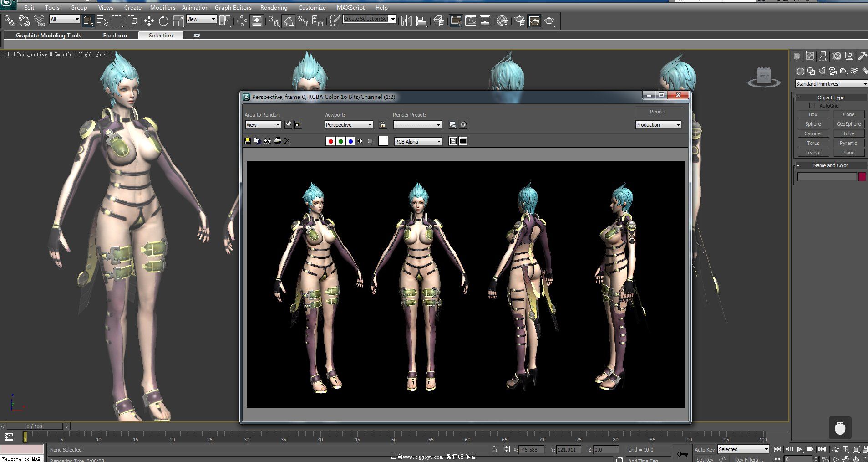Click the object color swatch
The height and width of the screenshot is (462, 868).
coord(862,177)
